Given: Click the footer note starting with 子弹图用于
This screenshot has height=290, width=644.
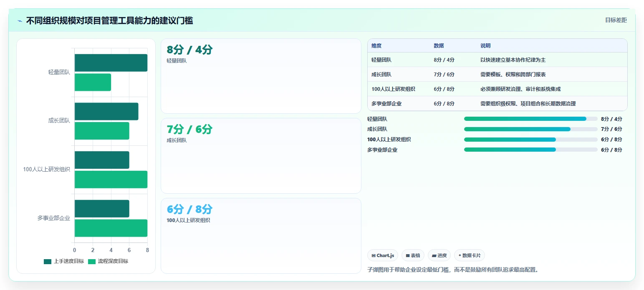Looking at the screenshot, I should (453, 270).
